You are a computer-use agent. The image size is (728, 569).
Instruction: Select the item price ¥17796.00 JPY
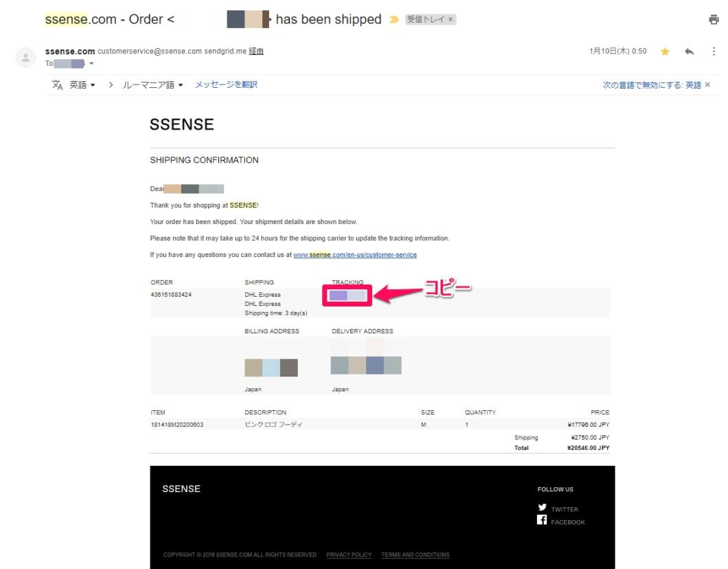(x=589, y=425)
